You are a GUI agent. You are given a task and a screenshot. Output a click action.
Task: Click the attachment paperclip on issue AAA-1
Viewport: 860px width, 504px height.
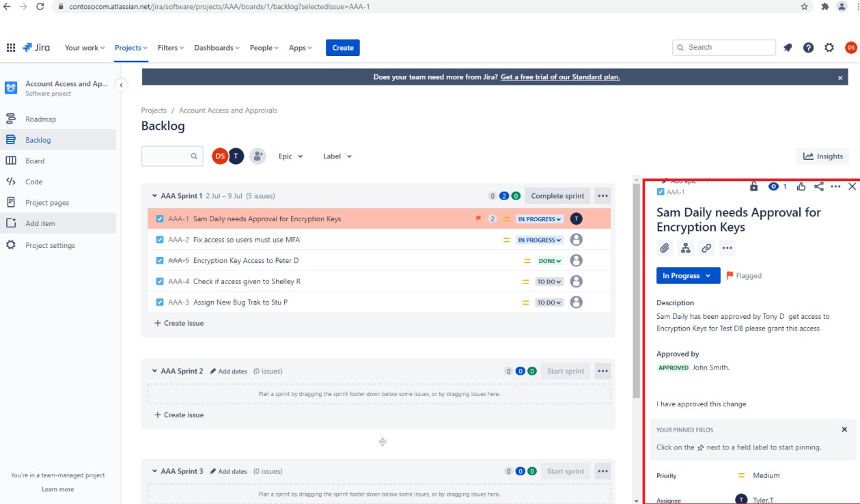pos(665,248)
